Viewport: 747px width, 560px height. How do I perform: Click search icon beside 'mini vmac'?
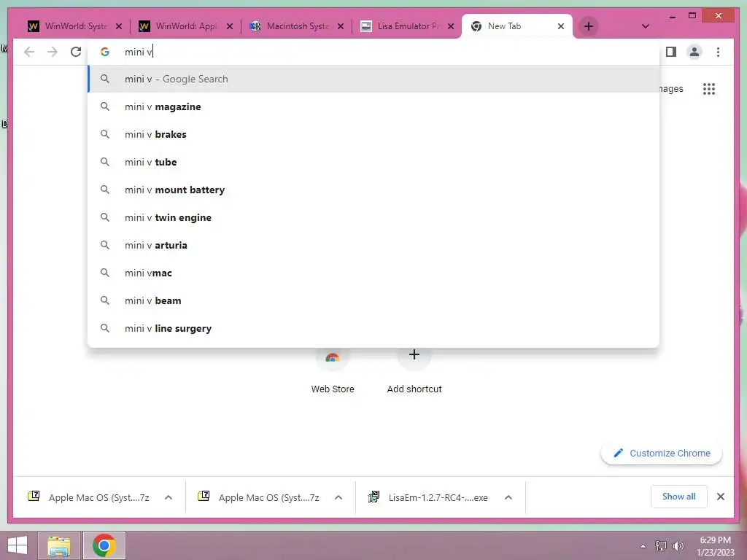[105, 273]
